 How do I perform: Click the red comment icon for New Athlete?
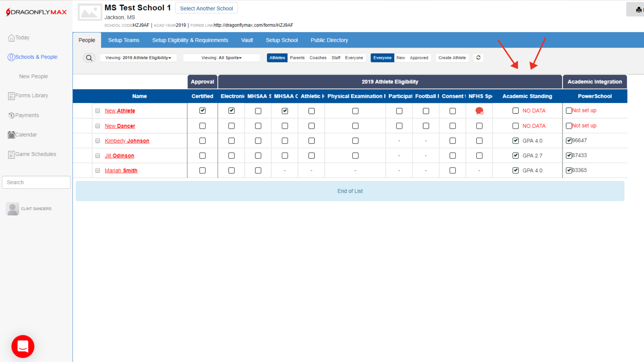click(x=479, y=111)
